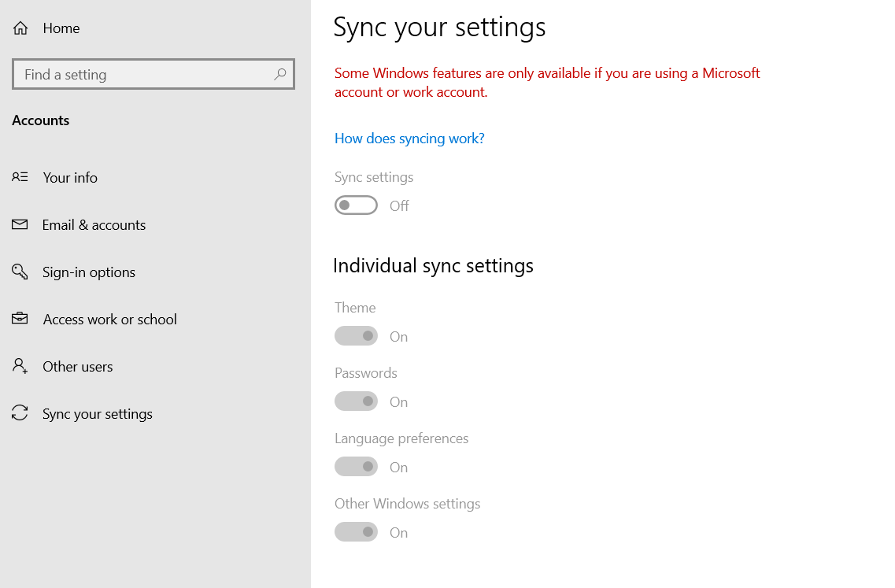Go to Home settings label
Image resolution: width=895 pixels, height=588 pixels.
point(61,28)
